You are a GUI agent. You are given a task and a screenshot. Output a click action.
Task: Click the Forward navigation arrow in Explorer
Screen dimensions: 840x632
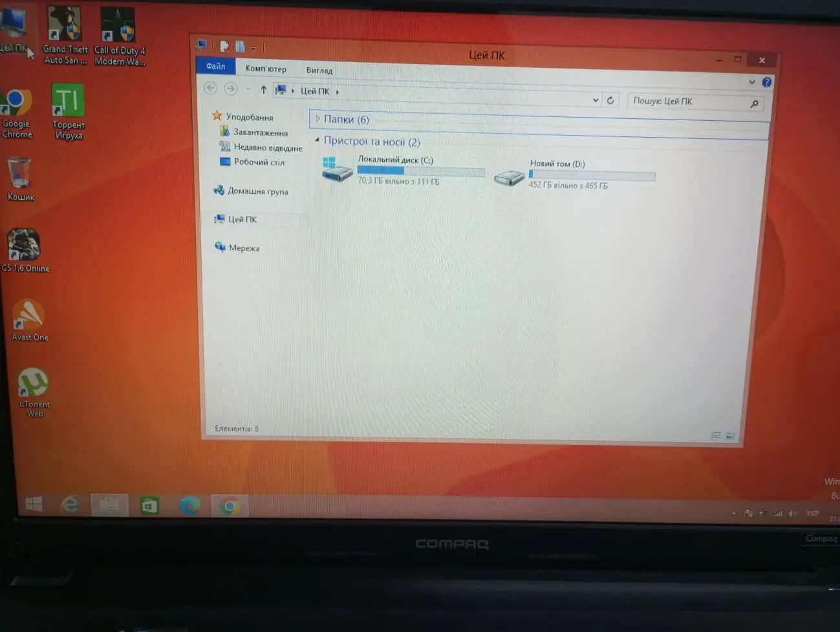(231, 89)
